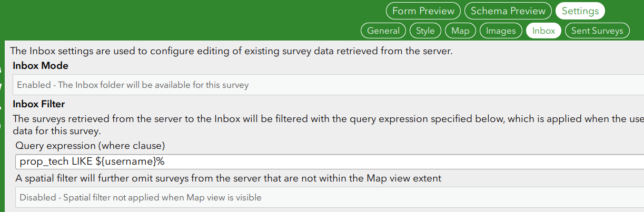Image resolution: width=644 pixels, height=212 pixels.
Task: Click into the Query expression input field
Action: coord(326,161)
